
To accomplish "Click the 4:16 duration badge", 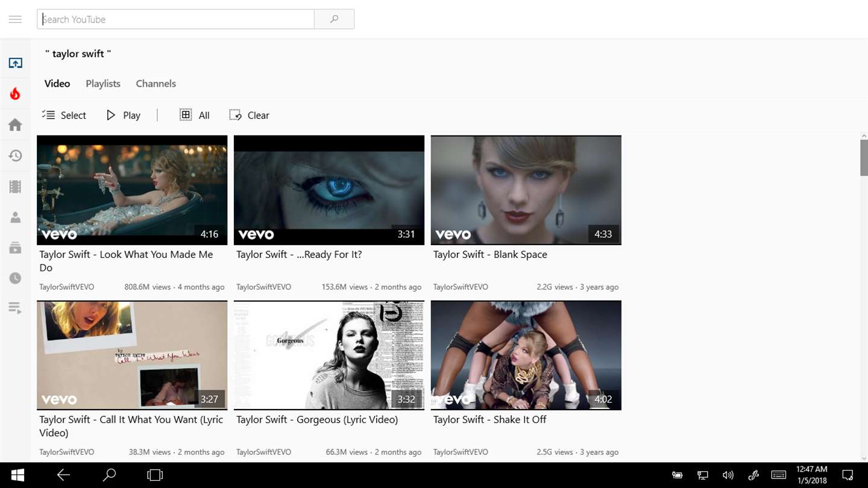I will [209, 234].
